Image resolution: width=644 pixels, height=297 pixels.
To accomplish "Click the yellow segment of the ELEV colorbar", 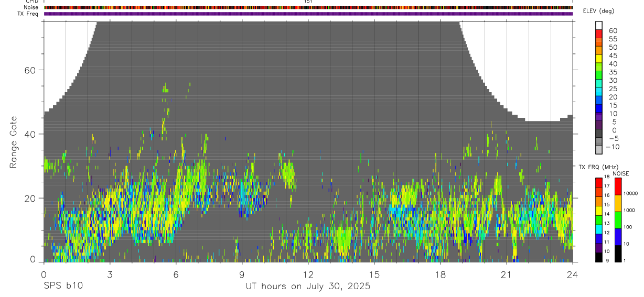I will pyautogui.click(x=599, y=59).
